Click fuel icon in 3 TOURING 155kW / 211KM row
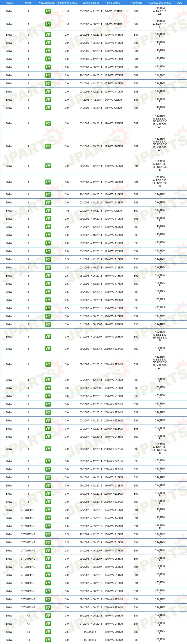The width and height of the screenshot is (187, 644). (48, 575)
